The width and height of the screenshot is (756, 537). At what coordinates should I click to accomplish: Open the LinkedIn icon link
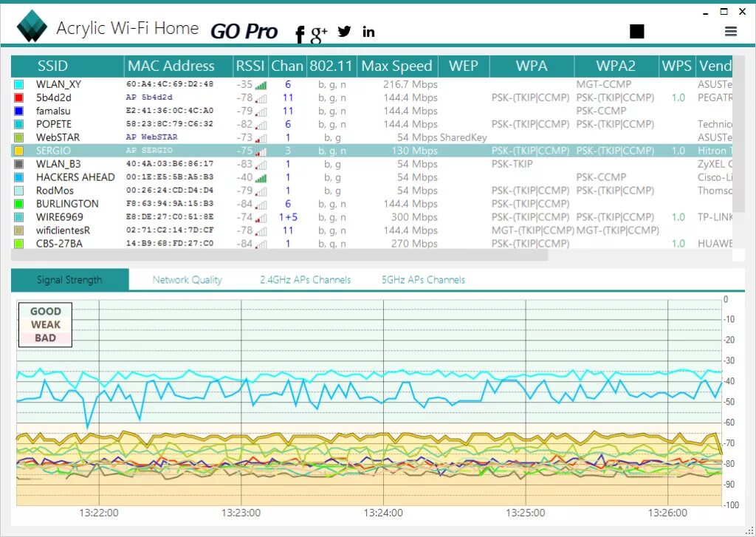[x=368, y=32]
